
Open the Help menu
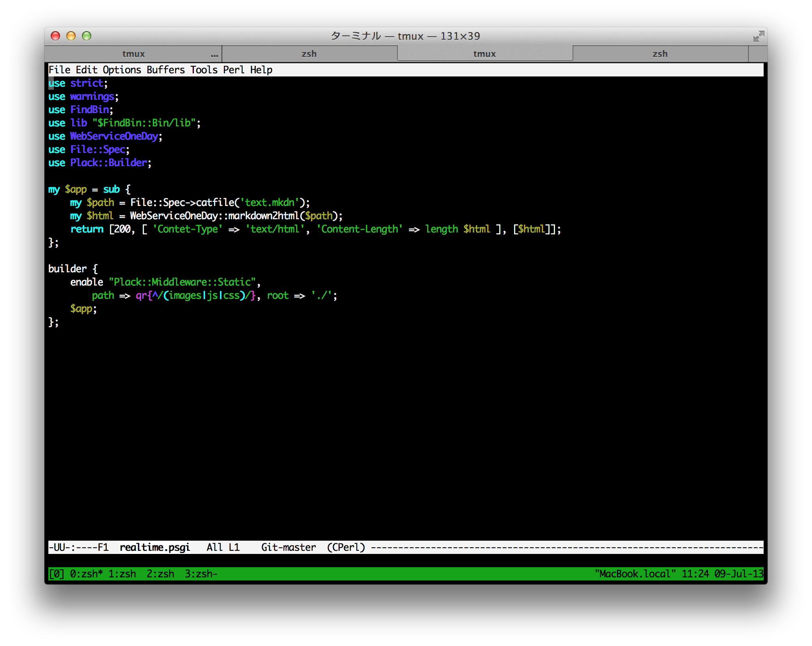click(261, 70)
